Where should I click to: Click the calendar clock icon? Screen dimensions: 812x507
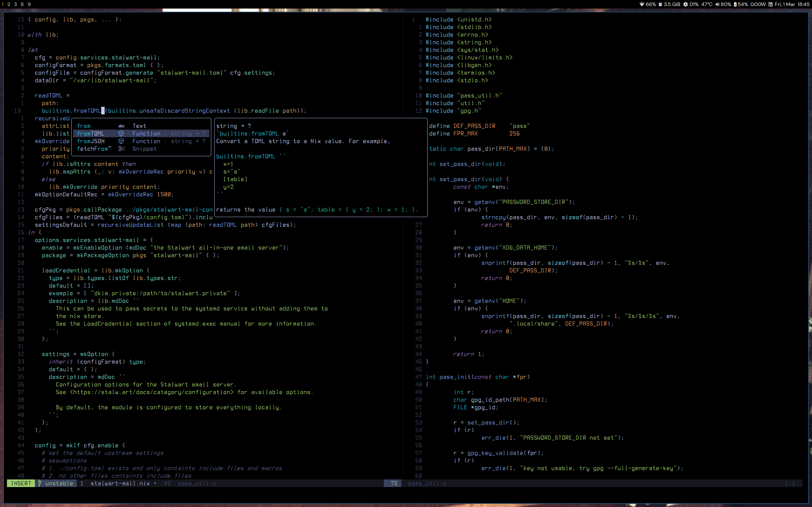pyautogui.click(x=771, y=4)
